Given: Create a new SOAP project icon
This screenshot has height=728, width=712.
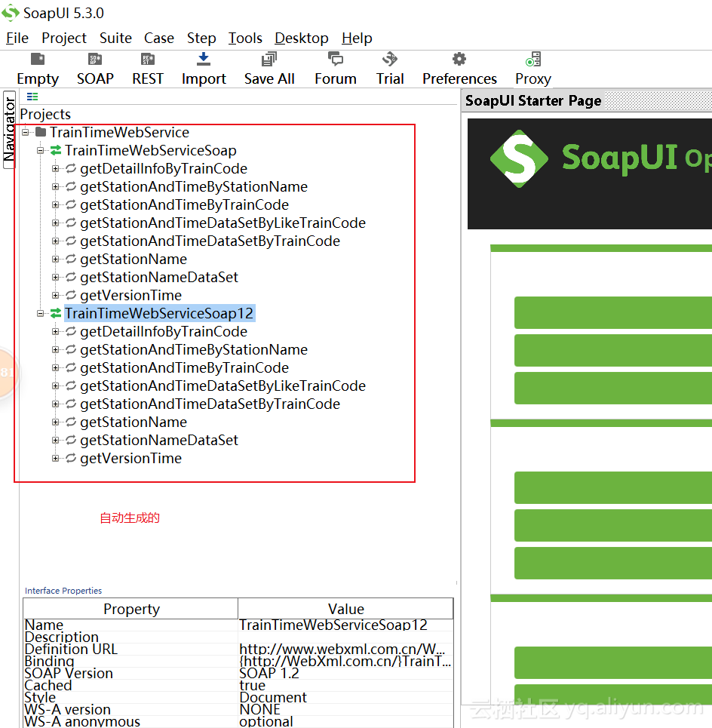Looking at the screenshot, I should (x=95, y=60).
